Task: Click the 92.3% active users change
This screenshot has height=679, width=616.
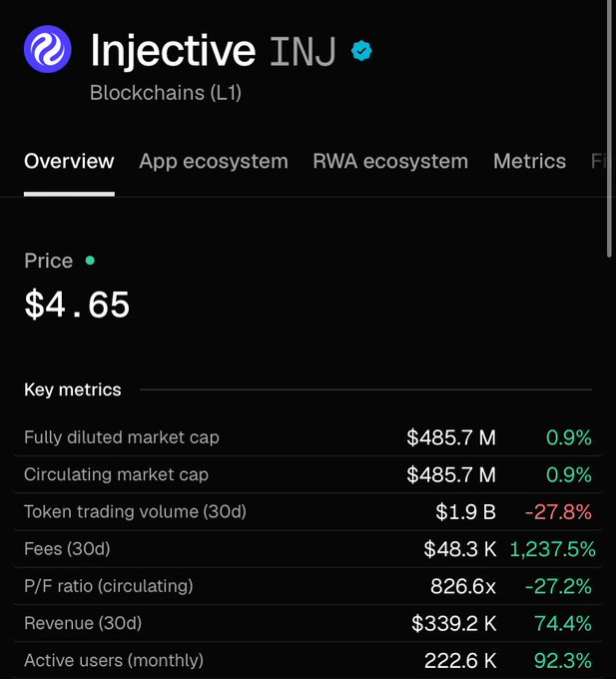Action: [x=563, y=661]
